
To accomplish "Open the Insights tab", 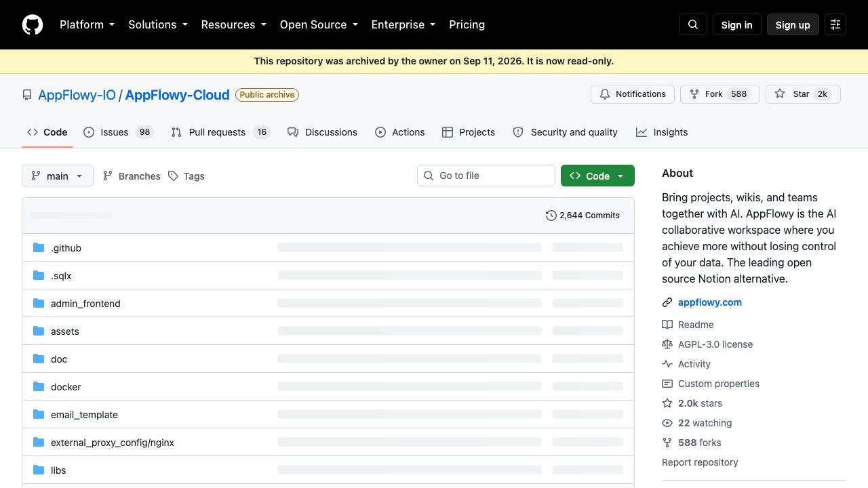I will (x=662, y=132).
